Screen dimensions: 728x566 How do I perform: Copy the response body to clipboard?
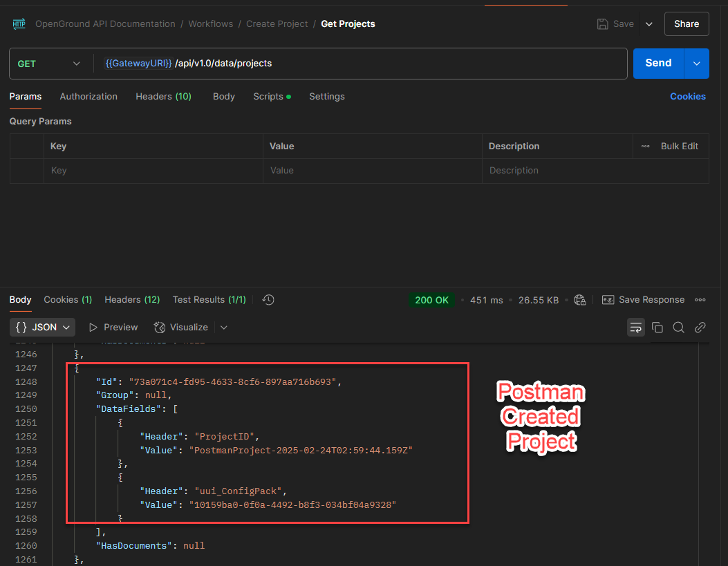657,328
